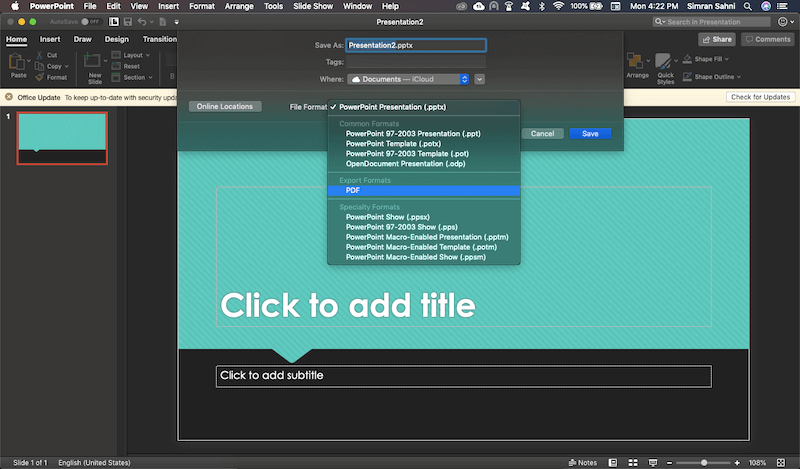Open the Slide Show menu
The width and height of the screenshot is (800, 469).
pos(313,6)
